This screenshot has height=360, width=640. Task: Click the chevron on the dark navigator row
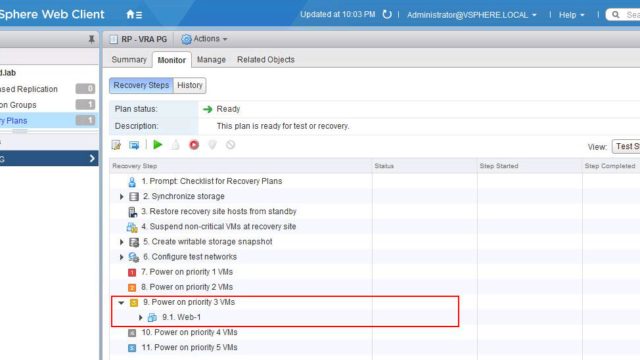(x=92, y=158)
